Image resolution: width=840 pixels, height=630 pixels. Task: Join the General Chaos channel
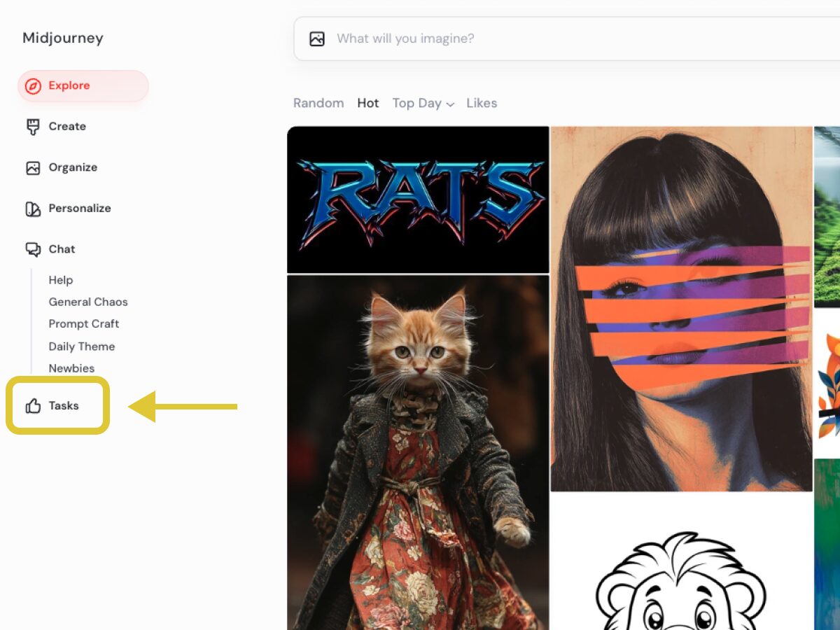pyautogui.click(x=88, y=302)
